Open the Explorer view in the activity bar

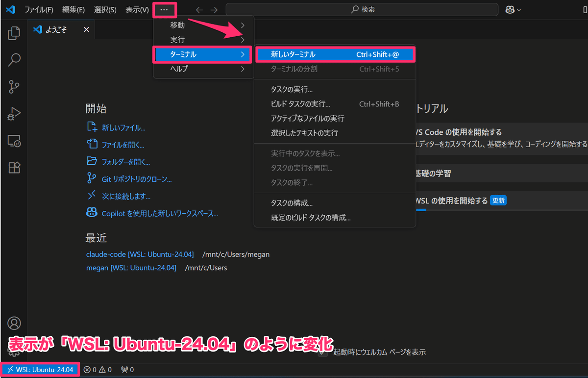pyautogui.click(x=14, y=33)
